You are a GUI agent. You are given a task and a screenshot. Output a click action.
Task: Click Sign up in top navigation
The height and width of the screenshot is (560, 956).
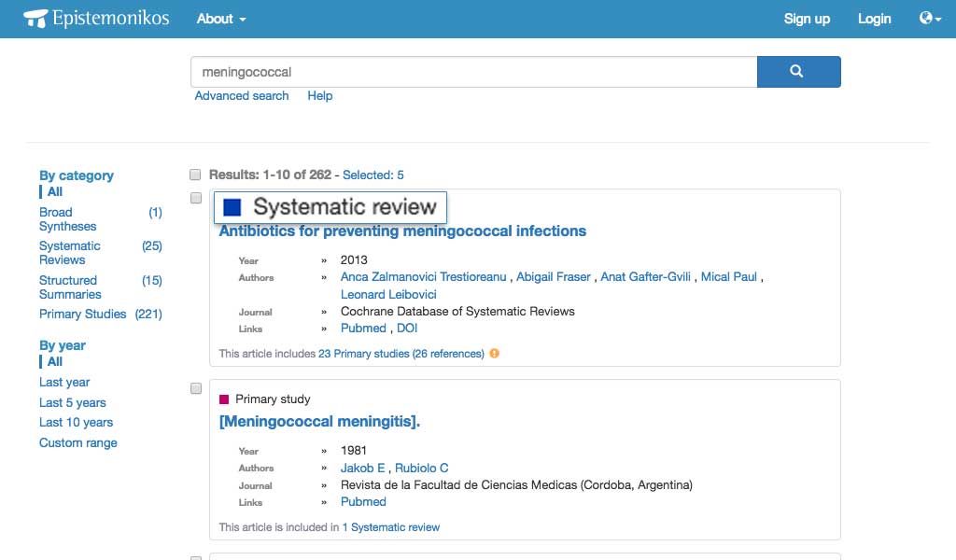807,19
